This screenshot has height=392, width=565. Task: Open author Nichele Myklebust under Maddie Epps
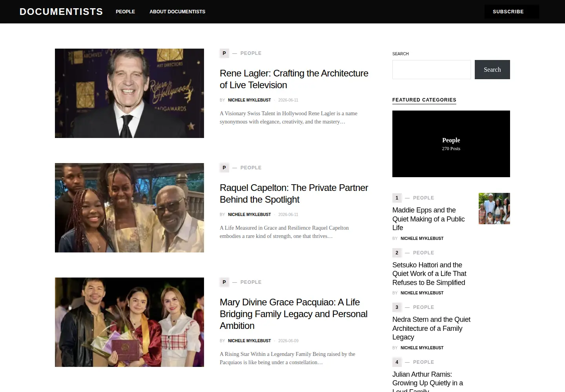tap(422, 239)
